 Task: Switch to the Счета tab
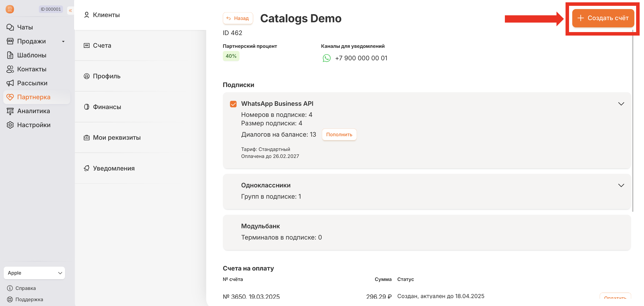(102, 46)
